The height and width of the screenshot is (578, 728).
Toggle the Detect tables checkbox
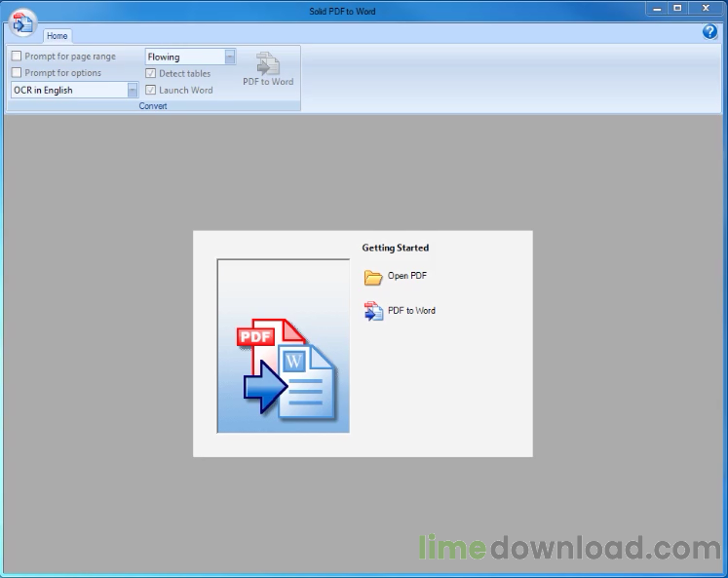coord(150,73)
